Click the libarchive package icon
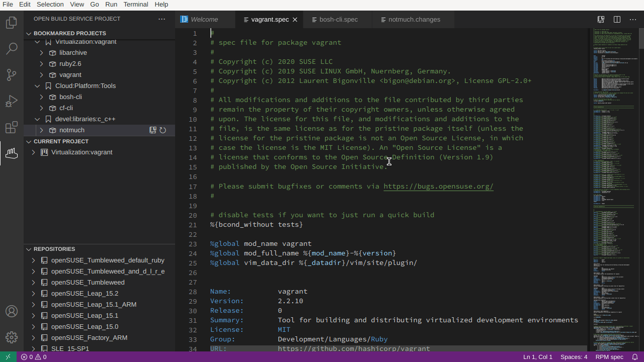644x362 pixels. [x=52, y=53]
